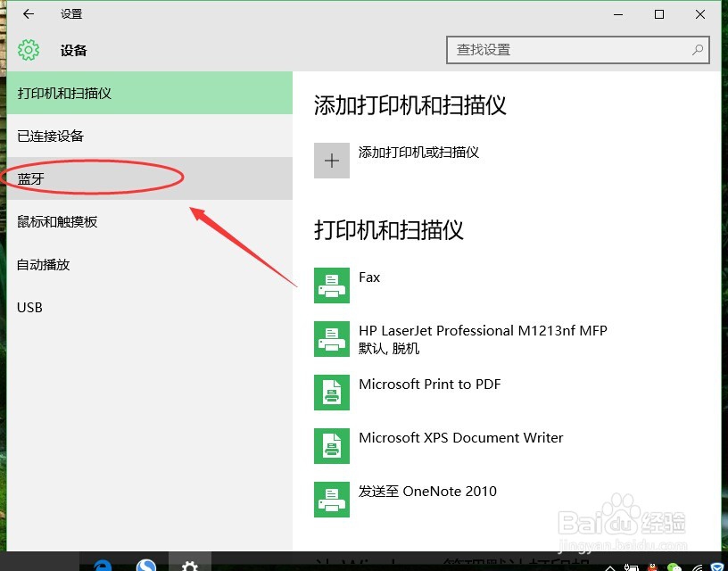728x571 pixels.
Task: Select 蓝牙 in the sidebar
Action: (x=150, y=178)
